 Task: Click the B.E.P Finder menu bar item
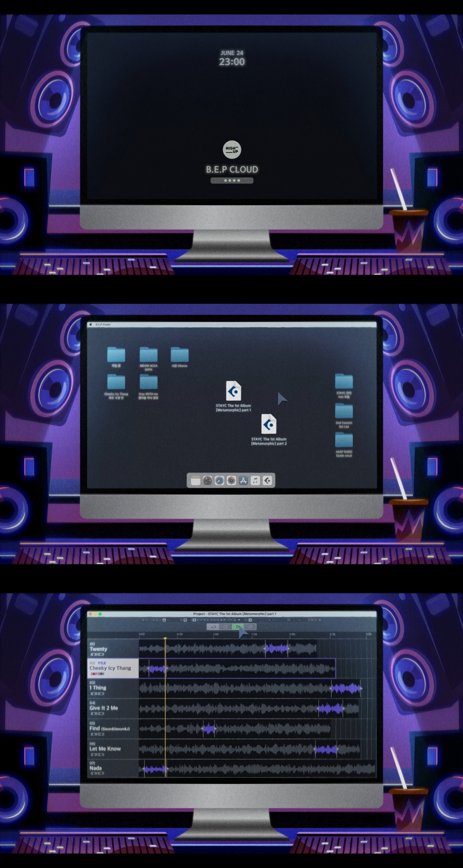(103, 325)
